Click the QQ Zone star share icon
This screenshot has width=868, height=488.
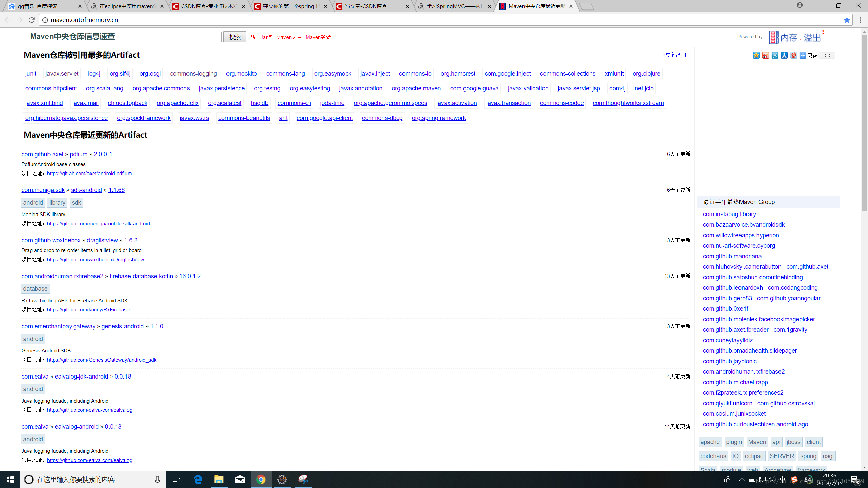pos(756,55)
